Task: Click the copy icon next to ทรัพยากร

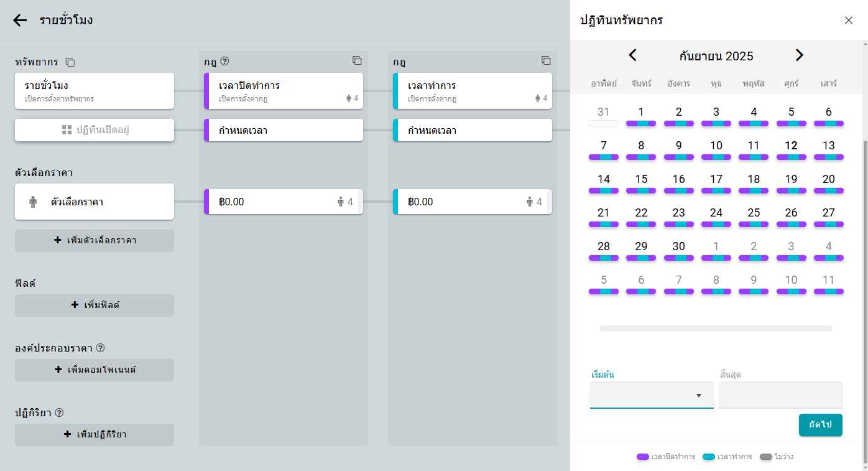Action: coord(70,62)
